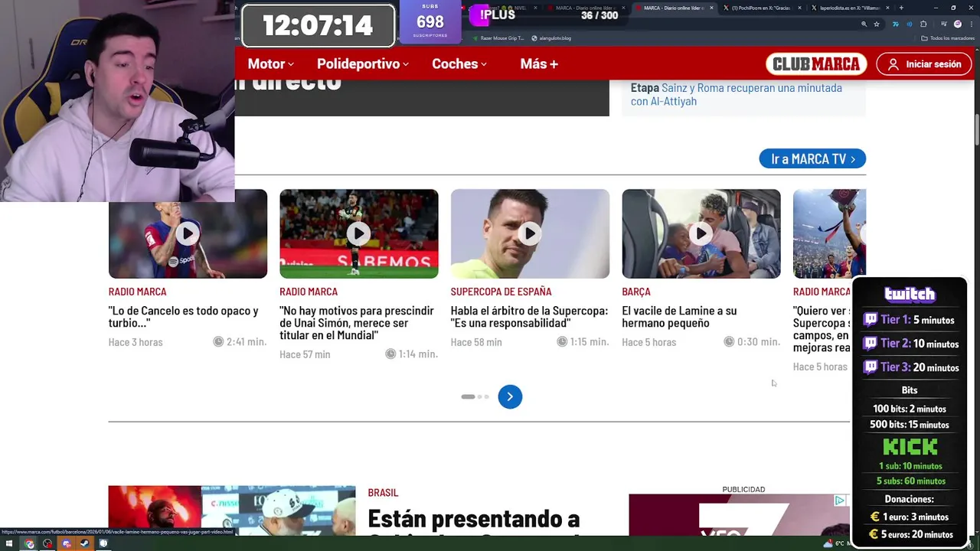Open the Chrome profile avatar
The image size is (980, 551).
pos(958,24)
